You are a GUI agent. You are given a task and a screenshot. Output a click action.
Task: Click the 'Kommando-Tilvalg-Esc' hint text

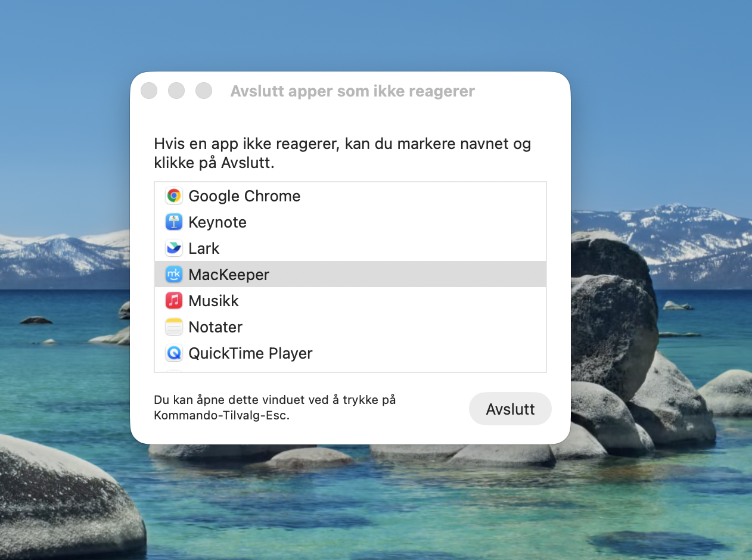coord(222,416)
